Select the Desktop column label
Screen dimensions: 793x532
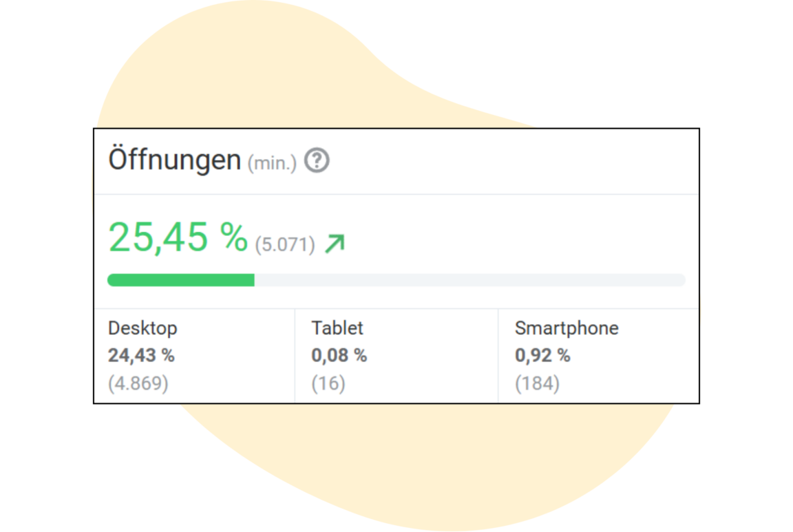pyautogui.click(x=142, y=328)
